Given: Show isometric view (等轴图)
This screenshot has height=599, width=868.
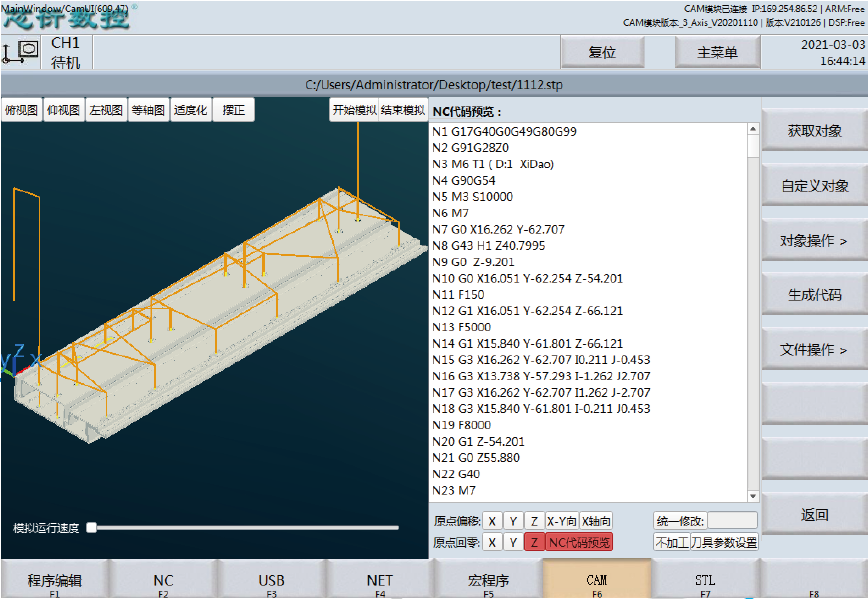Looking at the screenshot, I should [148, 110].
